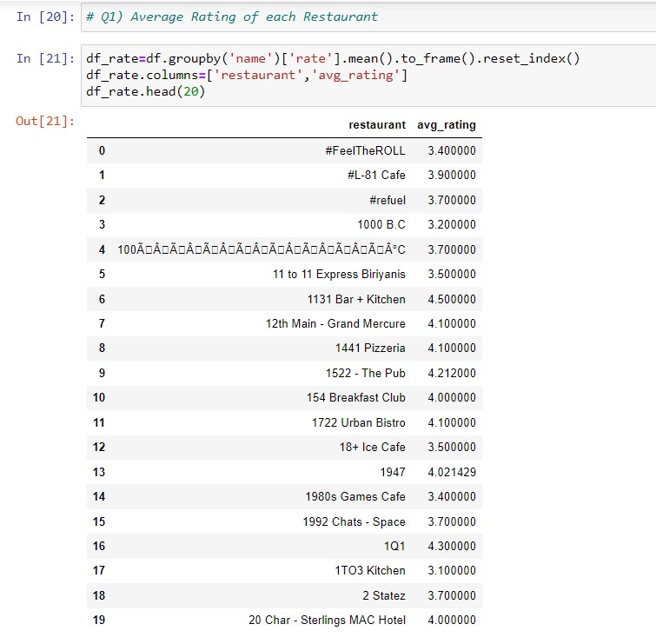Click the 4.500000 rating value
Screen dimensions: 656x644
point(452,299)
